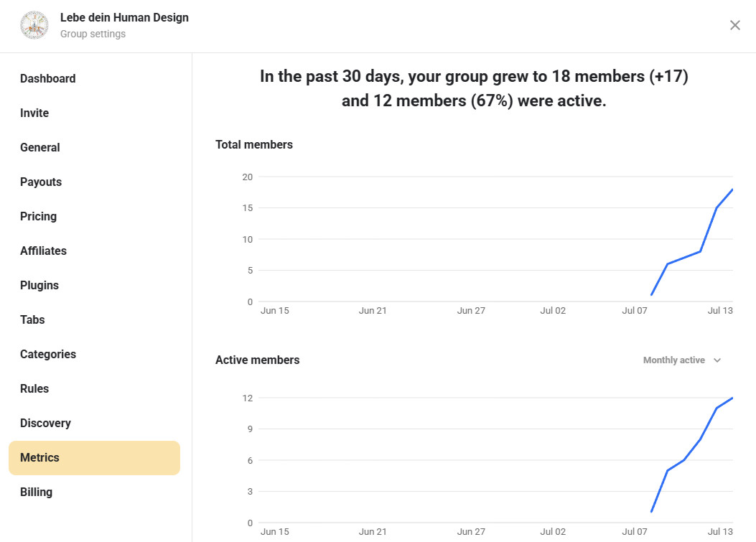Viewport: 756px width, 542px height.
Task: Switch to the Pricing section
Action: pyautogui.click(x=38, y=217)
